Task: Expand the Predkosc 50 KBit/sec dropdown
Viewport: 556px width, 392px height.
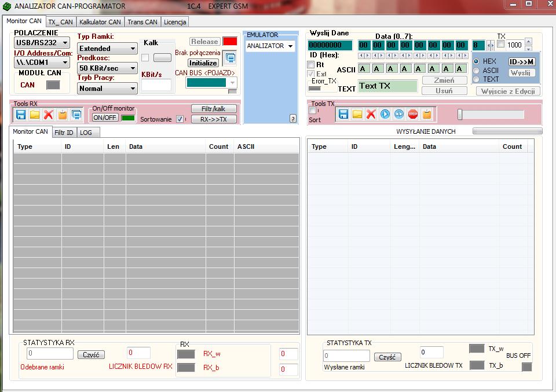Action: [107, 68]
